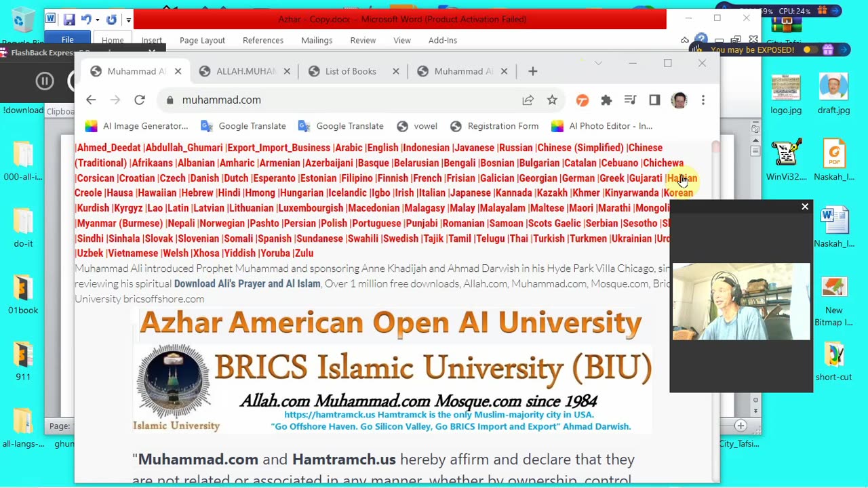The height and width of the screenshot is (488, 868).
Task: Open Download Ali's Prayer and Al Islam link
Action: 247,284
